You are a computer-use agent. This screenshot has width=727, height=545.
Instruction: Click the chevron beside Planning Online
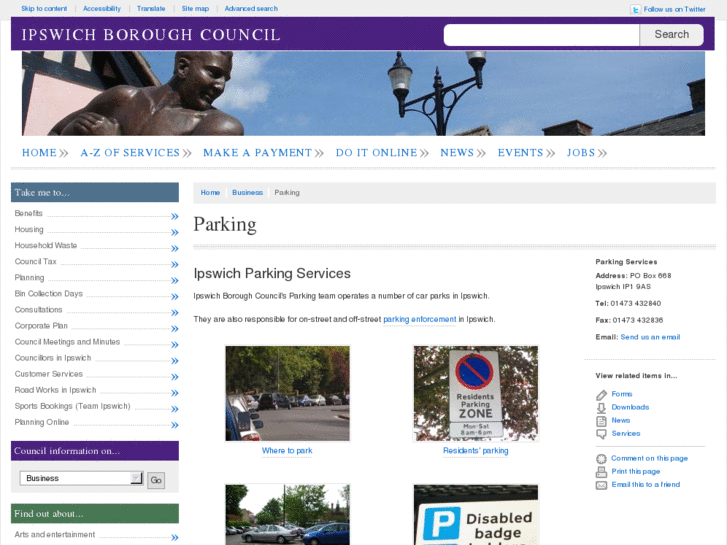(175, 425)
